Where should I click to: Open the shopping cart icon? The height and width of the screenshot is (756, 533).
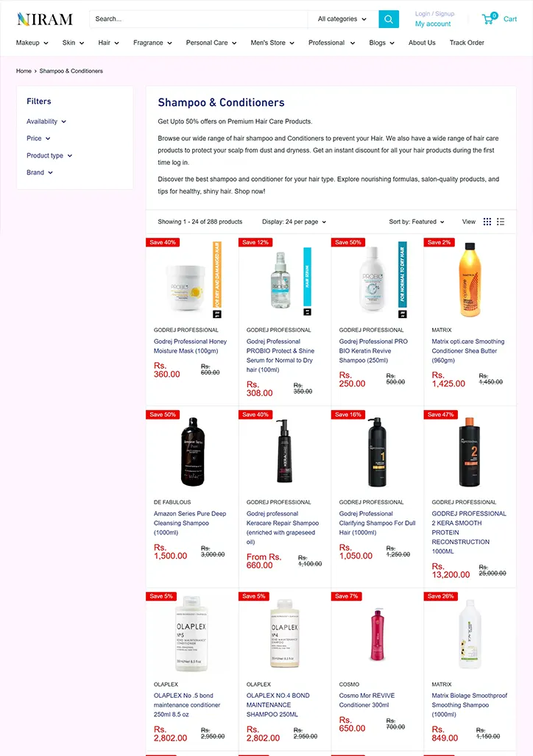[x=489, y=19]
